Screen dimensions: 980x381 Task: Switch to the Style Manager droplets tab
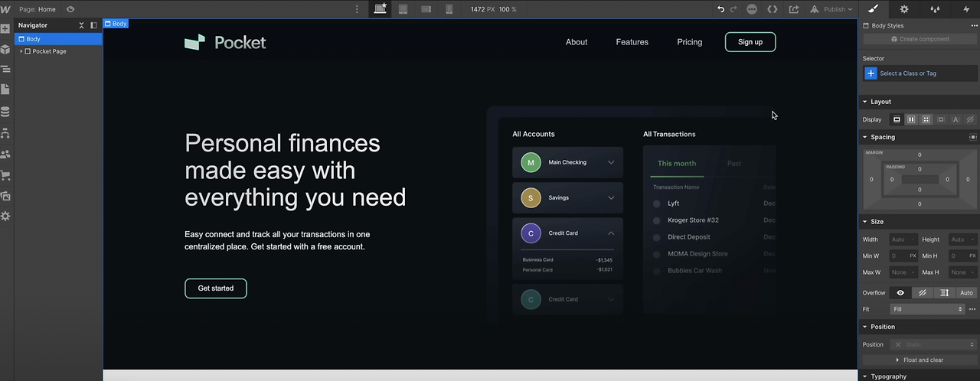[935, 9]
